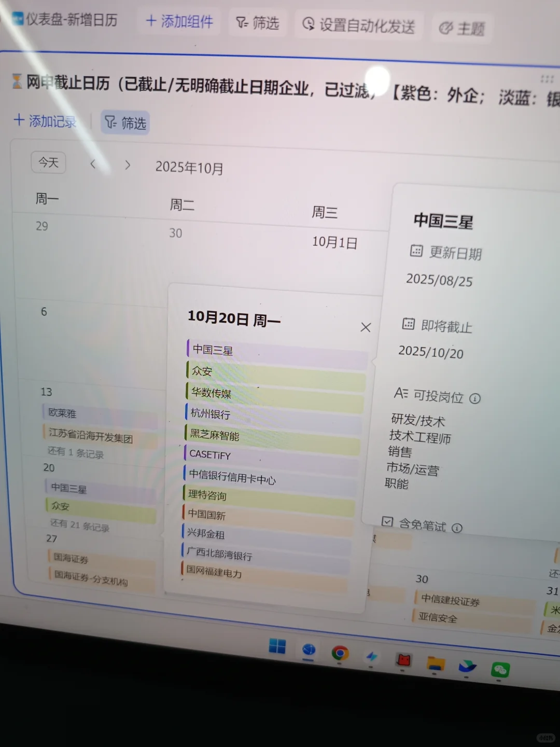Click the 更新日期 calendar icon
This screenshot has height=747, width=560.
[x=416, y=251]
